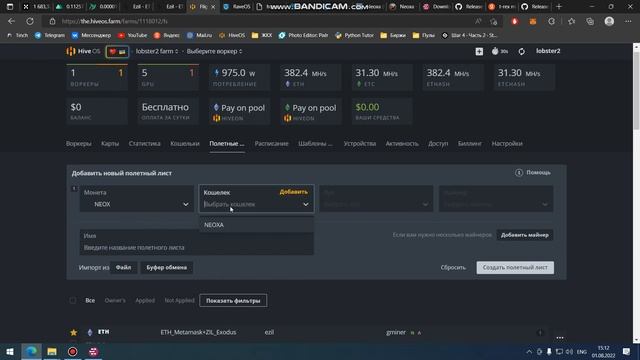This screenshot has height=360, width=640.
Task: Select the Applied filter option
Action: 145,300
